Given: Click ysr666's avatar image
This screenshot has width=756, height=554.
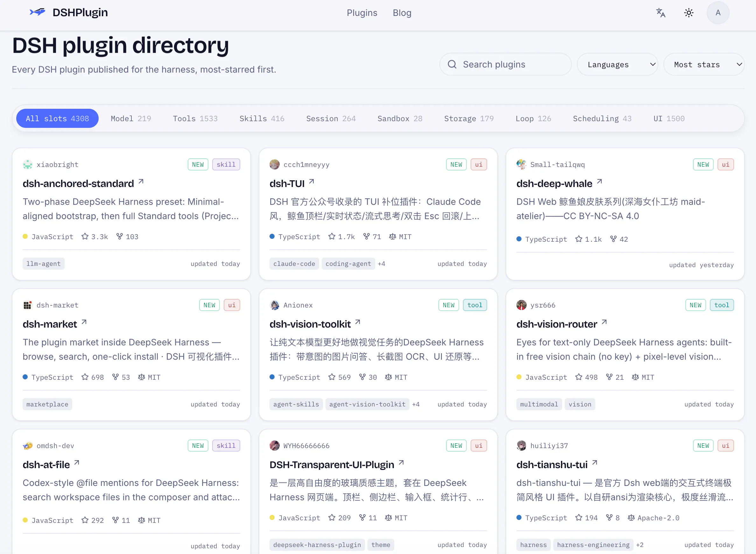Looking at the screenshot, I should coord(521,305).
